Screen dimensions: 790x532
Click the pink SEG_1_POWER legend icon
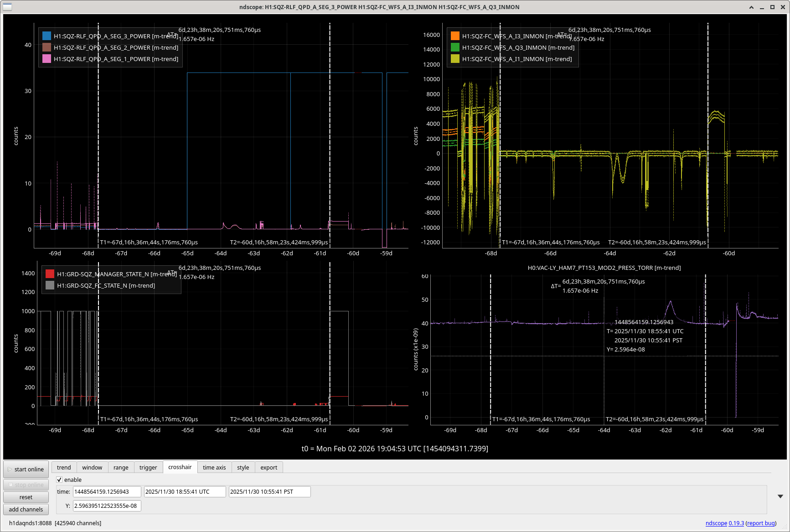46,59
